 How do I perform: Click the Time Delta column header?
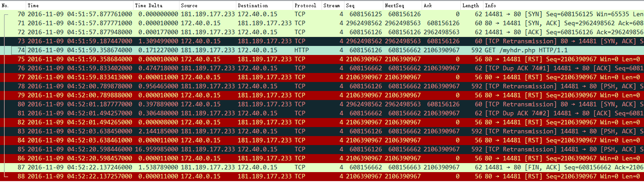156,5
